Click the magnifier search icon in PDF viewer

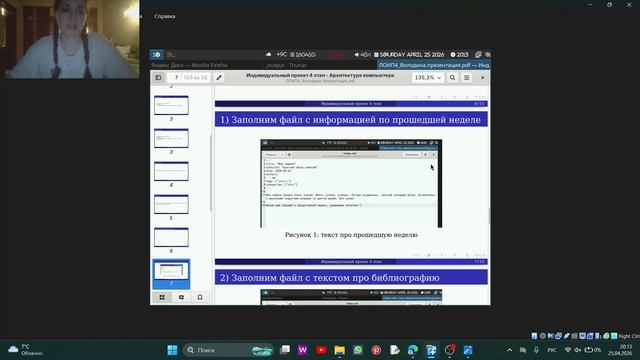(x=452, y=78)
